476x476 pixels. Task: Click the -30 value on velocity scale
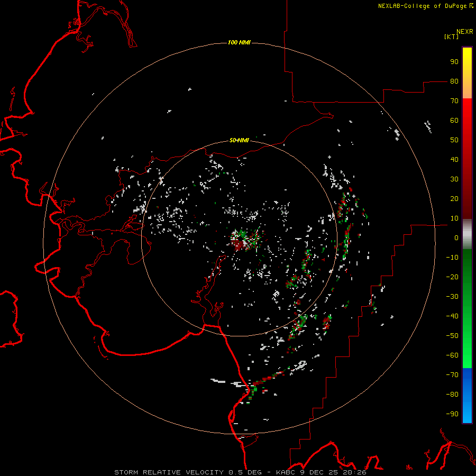pos(452,297)
